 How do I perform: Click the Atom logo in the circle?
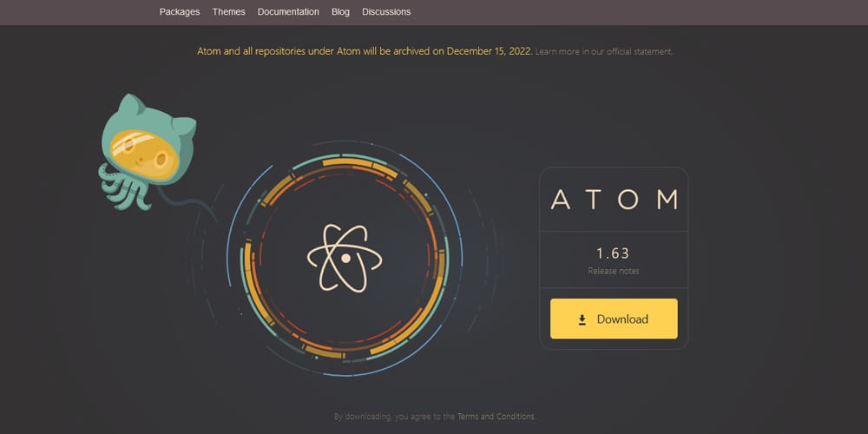[x=345, y=258]
